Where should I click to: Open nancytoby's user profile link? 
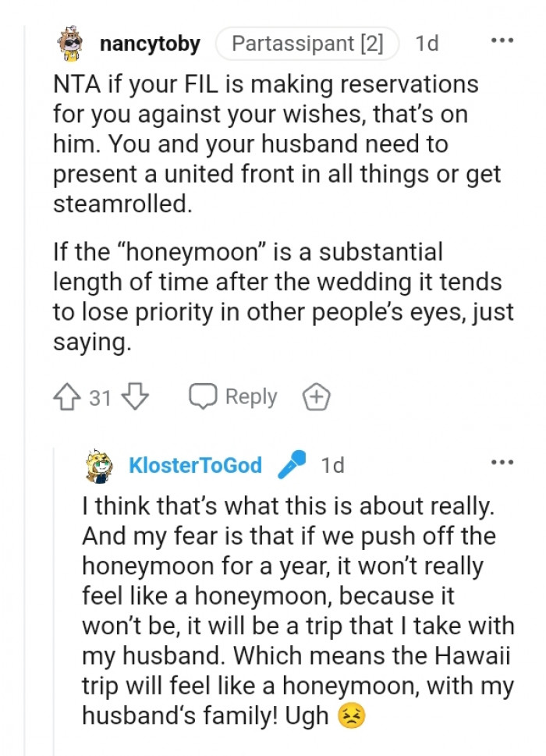[x=150, y=44]
